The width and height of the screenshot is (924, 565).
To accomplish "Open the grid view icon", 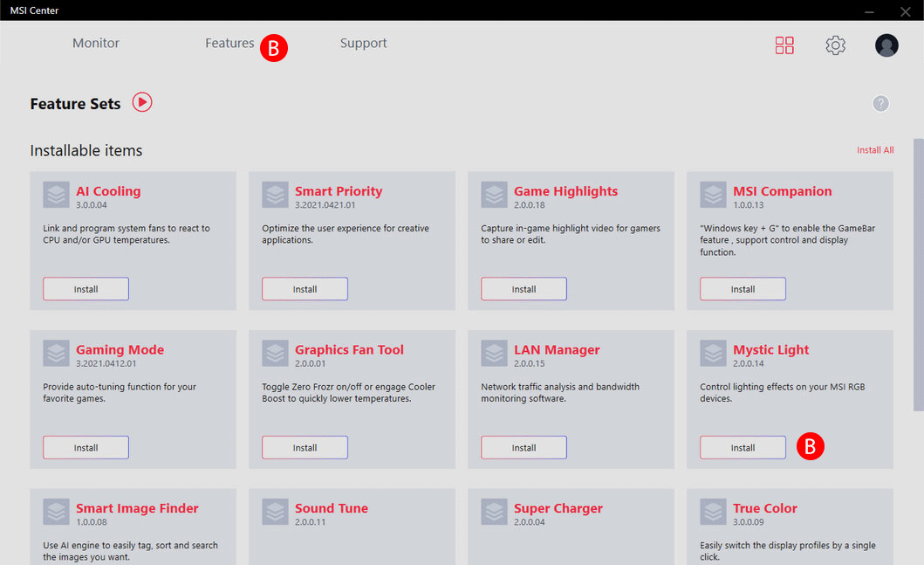I will [x=784, y=45].
